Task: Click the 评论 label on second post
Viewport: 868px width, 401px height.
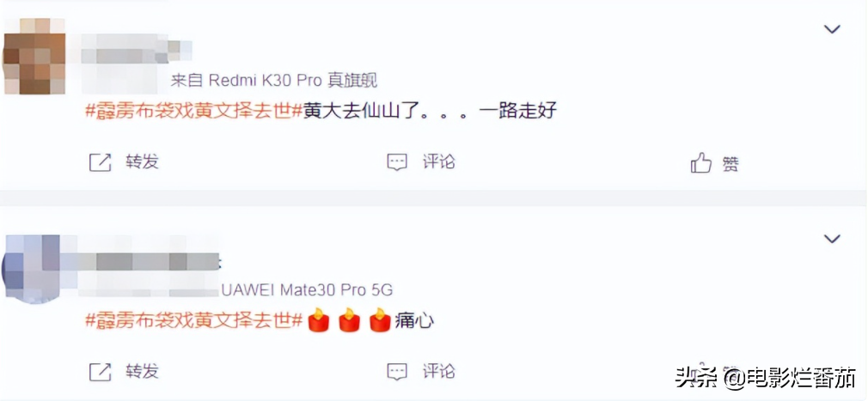Action: (x=439, y=371)
